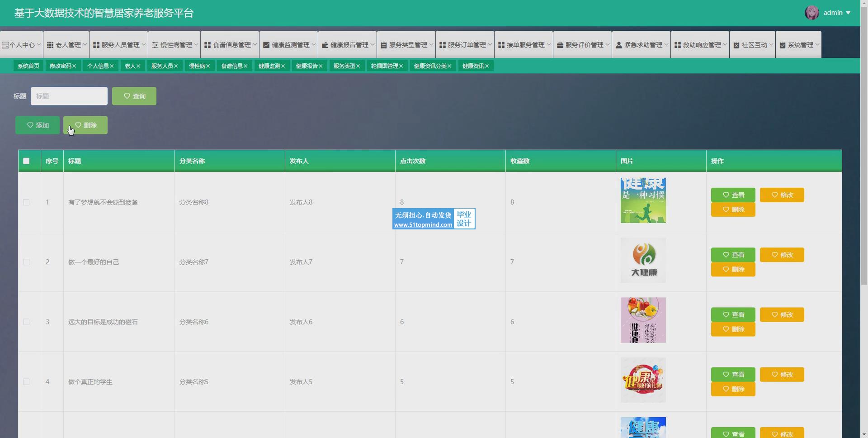The height and width of the screenshot is (438, 868).
Task: Switch to the 系统首页 tab
Action: click(28, 66)
